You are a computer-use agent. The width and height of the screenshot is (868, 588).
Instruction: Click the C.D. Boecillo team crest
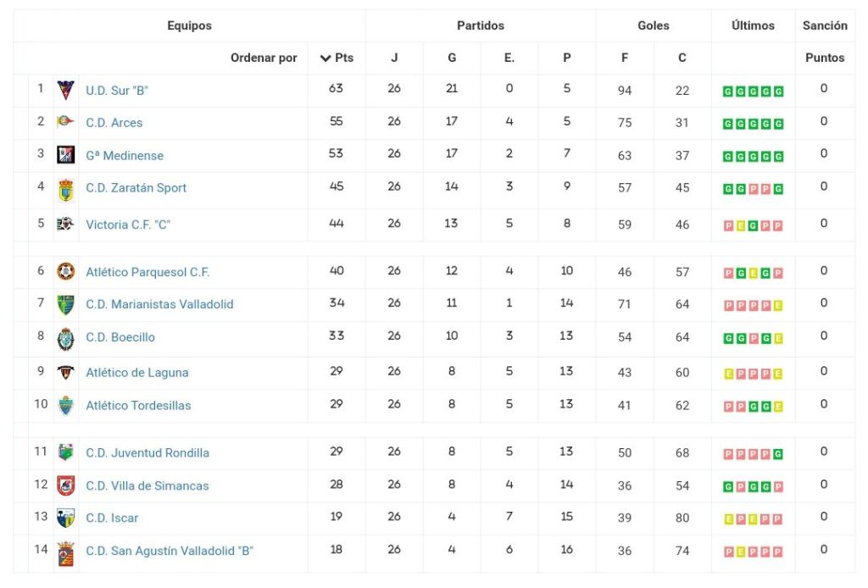pos(65,338)
